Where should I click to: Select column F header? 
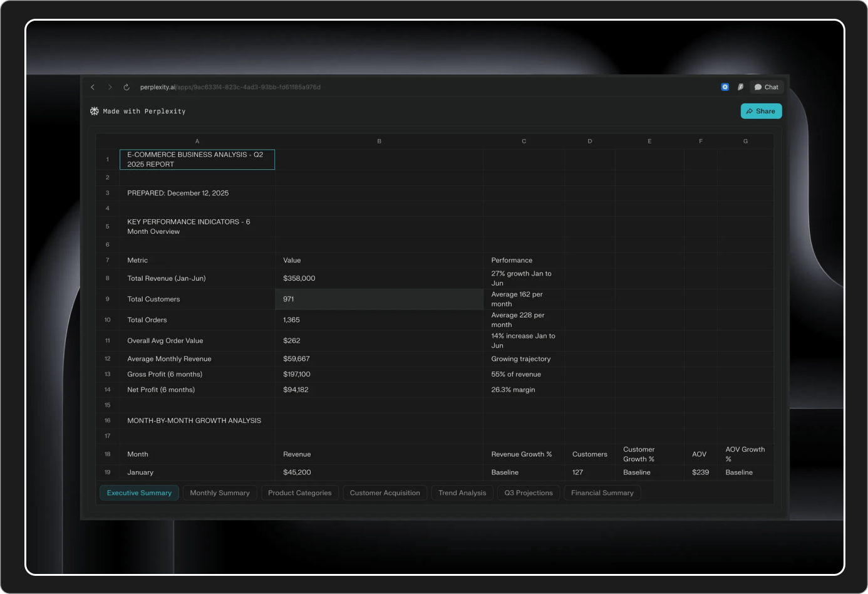click(x=701, y=141)
